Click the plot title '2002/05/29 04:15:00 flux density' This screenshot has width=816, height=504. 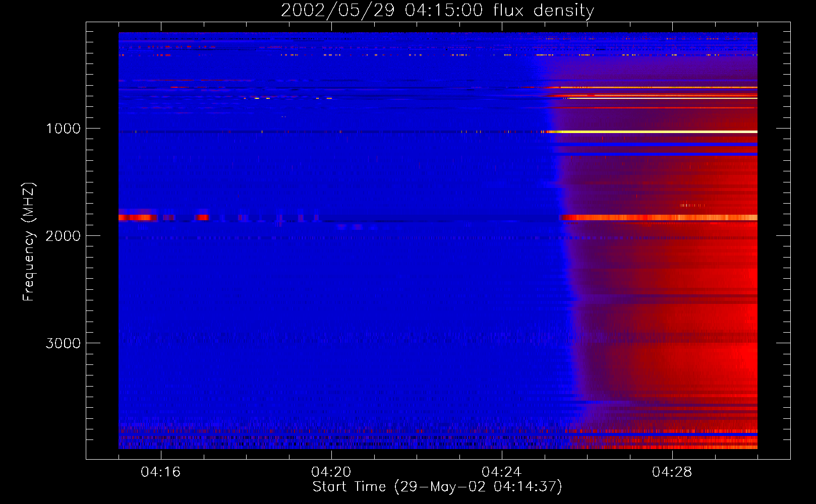[x=437, y=10]
